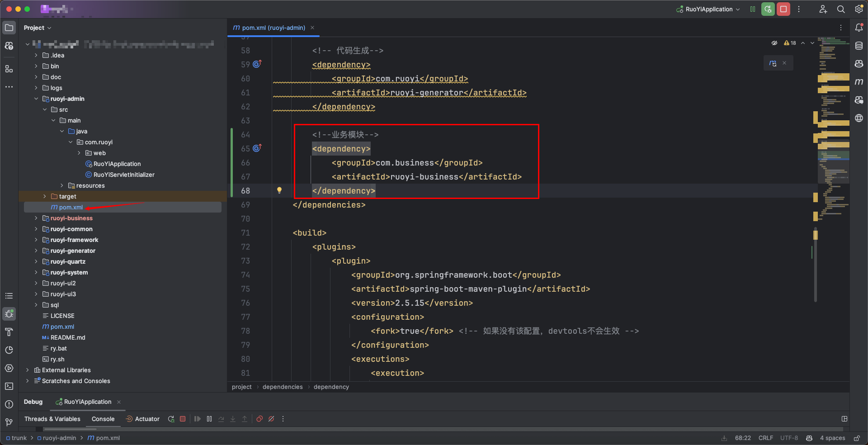Click the Search Everywhere magnifier
This screenshot has width=868, height=445.
(x=841, y=9)
